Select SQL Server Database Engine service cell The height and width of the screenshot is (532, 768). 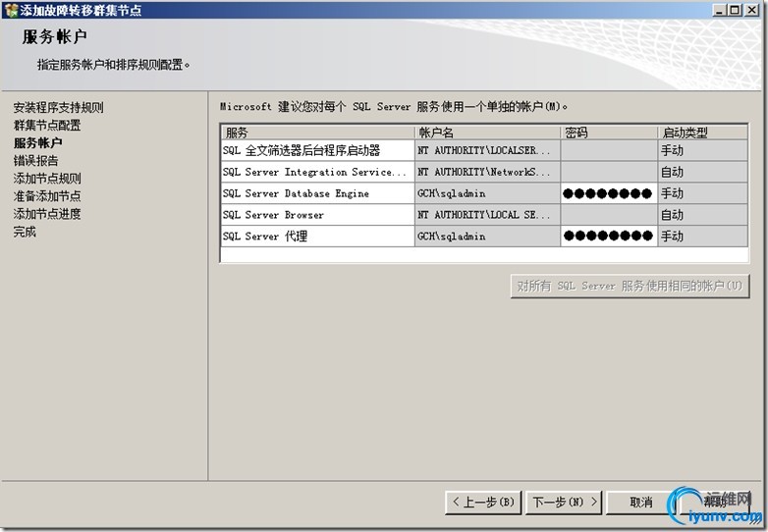click(317, 193)
